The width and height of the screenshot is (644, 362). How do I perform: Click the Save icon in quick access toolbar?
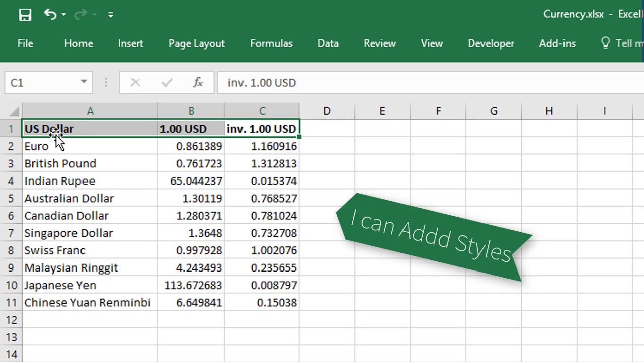25,15
